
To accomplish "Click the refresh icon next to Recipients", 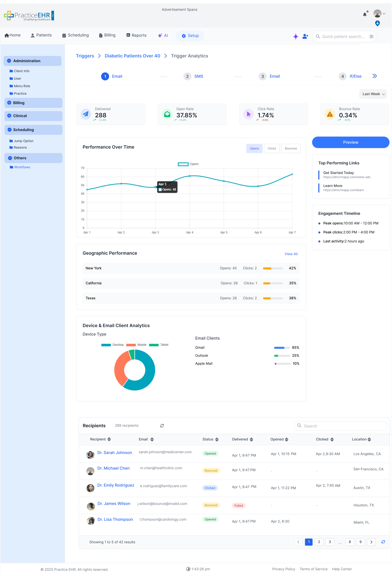I will (162, 426).
